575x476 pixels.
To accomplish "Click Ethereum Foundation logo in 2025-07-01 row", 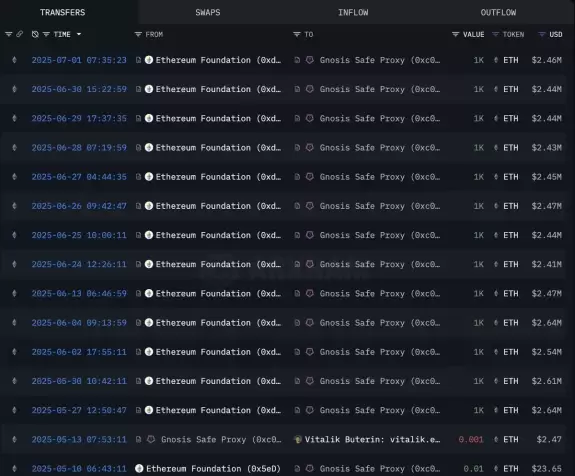I will 149,60.
